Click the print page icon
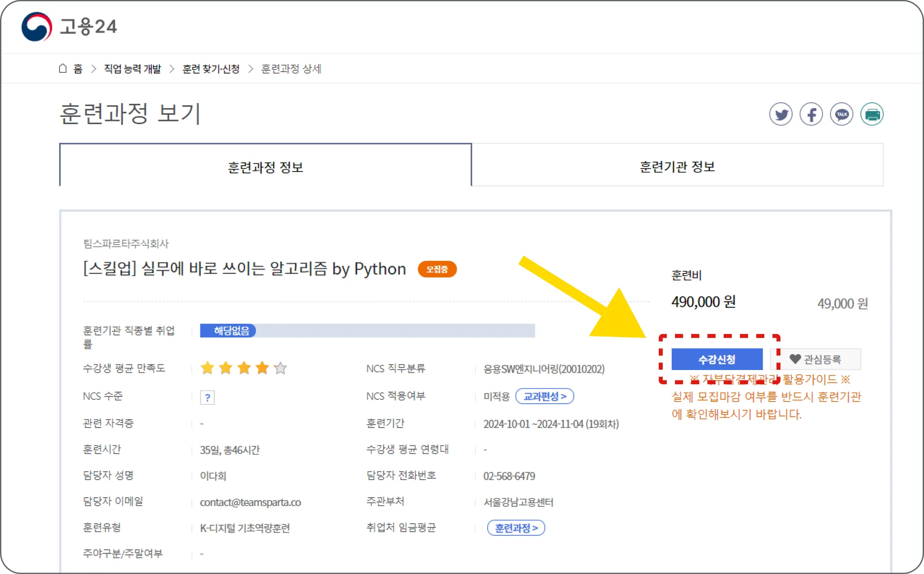The image size is (924, 574). point(872,114)
